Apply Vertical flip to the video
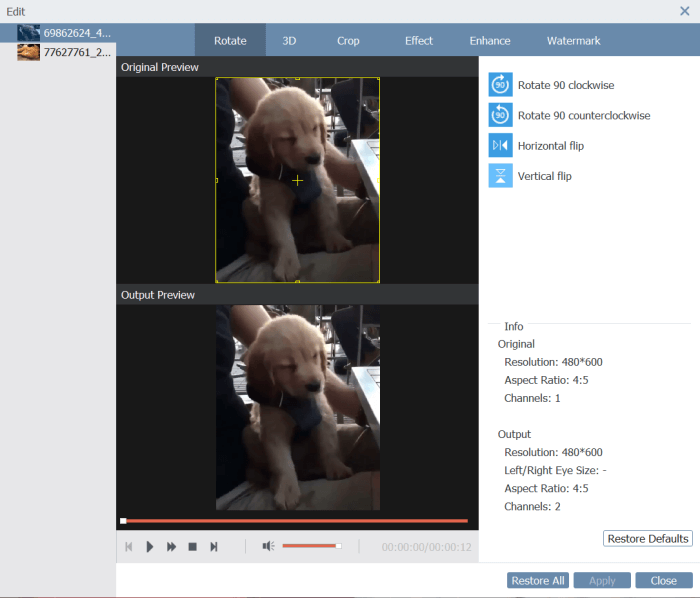The height and width of the screenshot is (598, 700). [500, 176]
